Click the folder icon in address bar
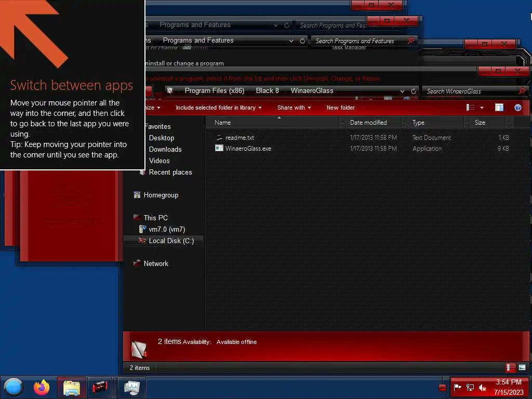Viewport: 532px width, 399px height. [170, 90]
